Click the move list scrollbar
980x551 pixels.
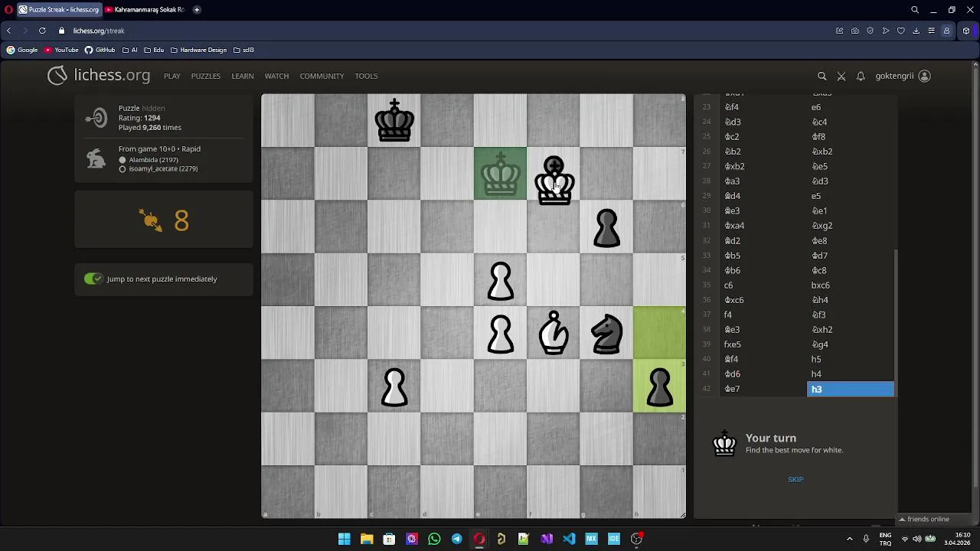click(896, 322)
